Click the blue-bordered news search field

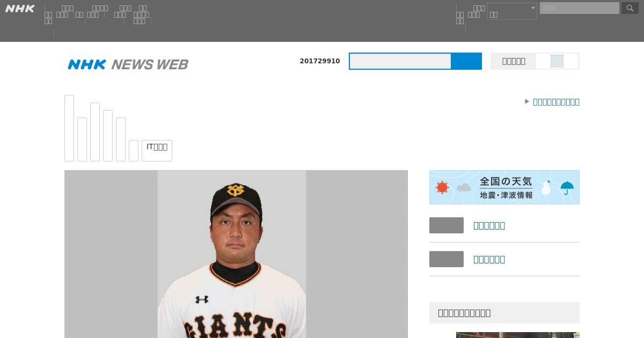(x=400, y=61)
